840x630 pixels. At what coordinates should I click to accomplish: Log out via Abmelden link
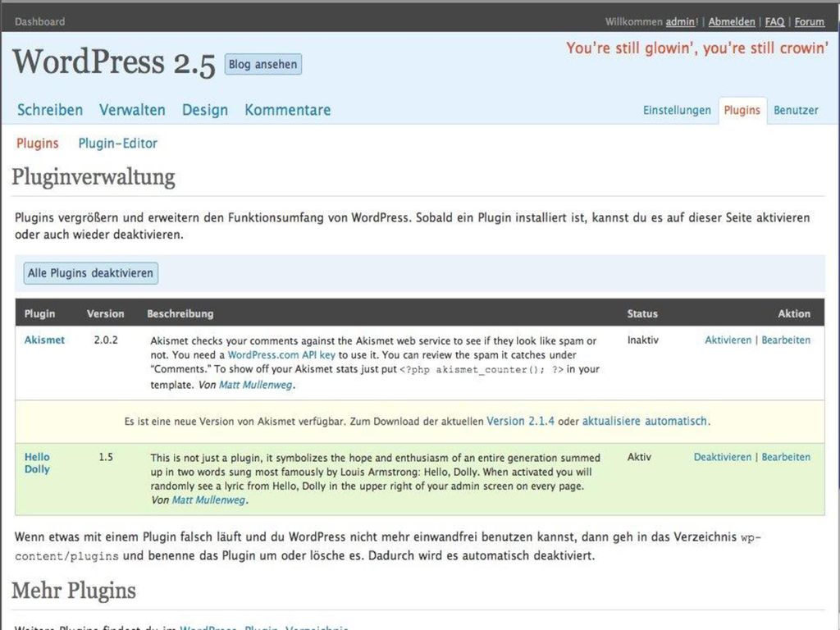click(x=731, y=22)
